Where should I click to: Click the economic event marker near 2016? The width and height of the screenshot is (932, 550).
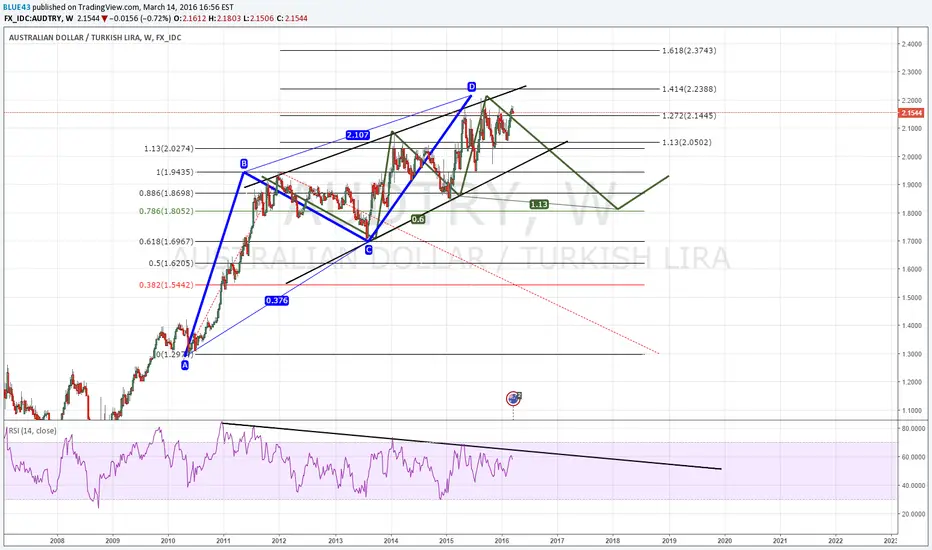513,398
